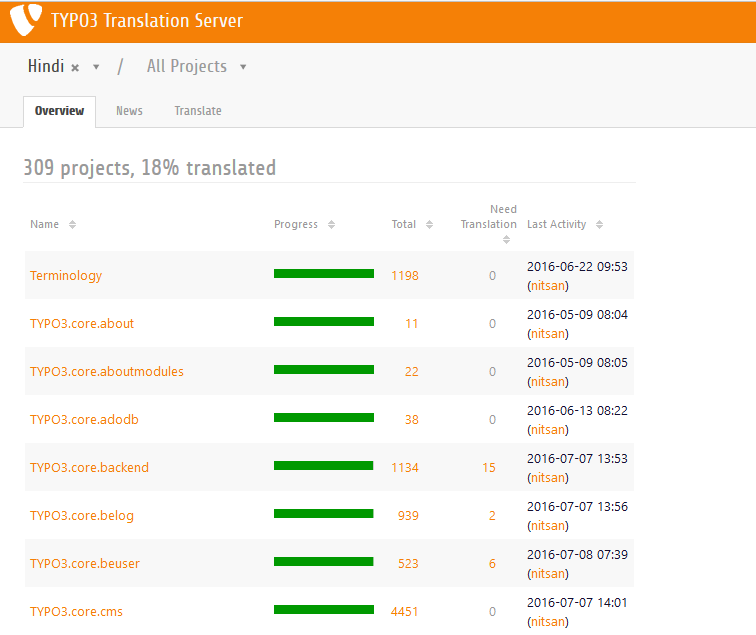756x635 pixels.
Task: Open the TYPO3.core.adodb project
Action: pos(84,419)
